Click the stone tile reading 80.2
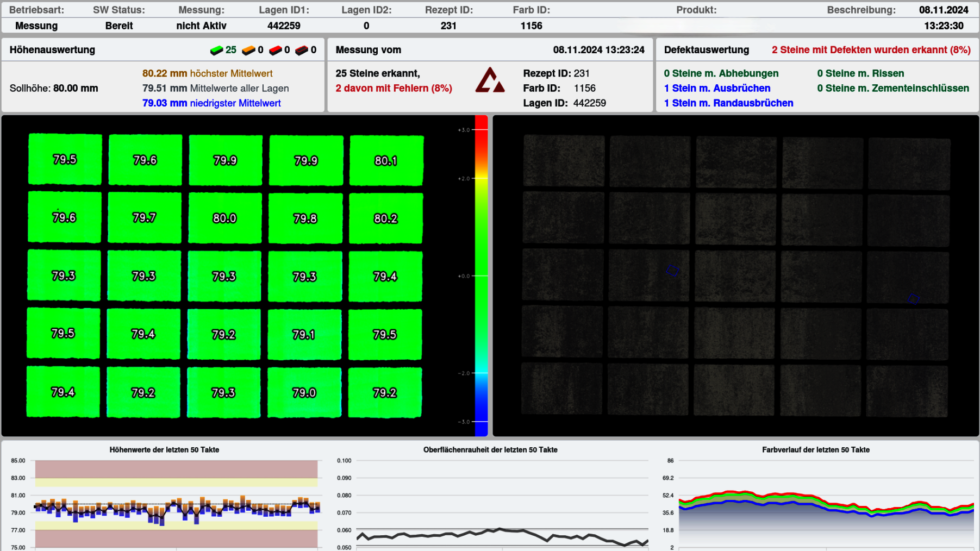980x551 pixels. pos(386,218)
